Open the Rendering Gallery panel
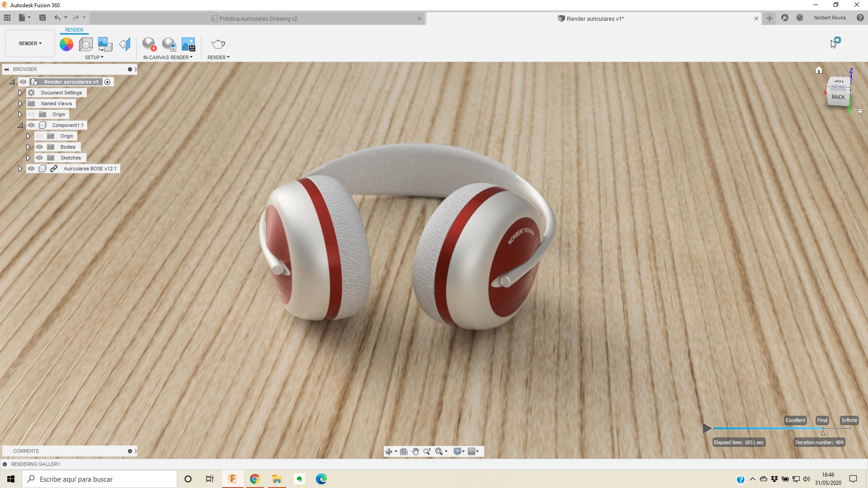Image resolution: width=868 pixels, height=488 pixels. pyautogui.click(x=35, y=464)
